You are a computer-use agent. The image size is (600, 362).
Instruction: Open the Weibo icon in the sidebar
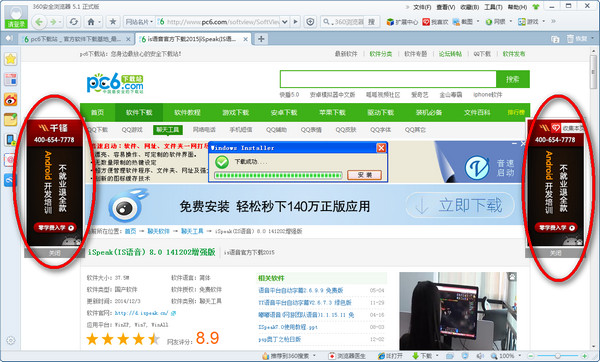pyautogui.click(x=11, y=100)
